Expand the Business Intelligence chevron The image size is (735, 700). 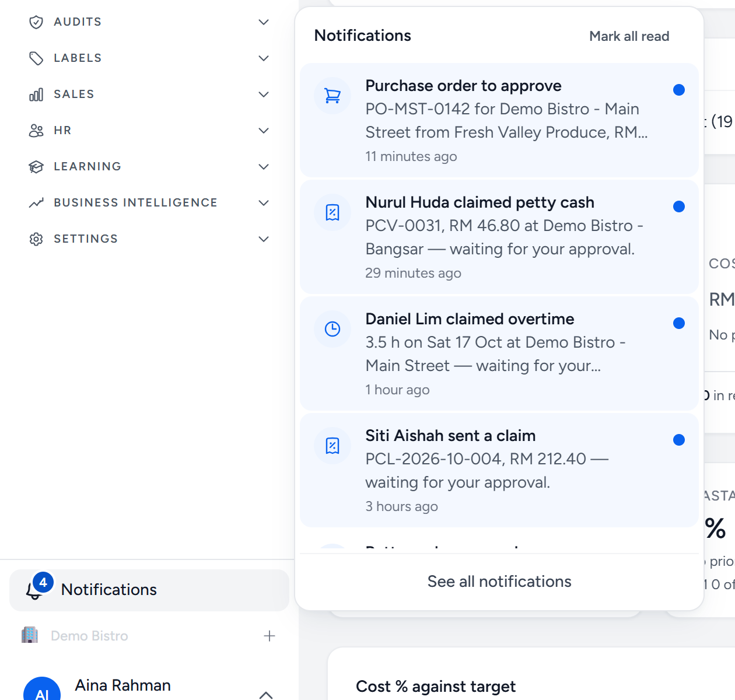pos(264,203)
